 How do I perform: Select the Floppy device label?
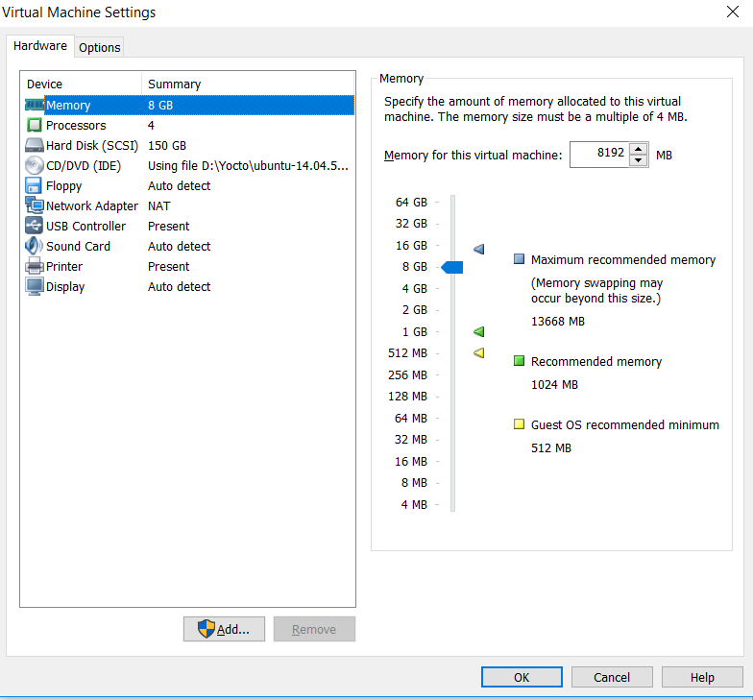pos(63,186)
